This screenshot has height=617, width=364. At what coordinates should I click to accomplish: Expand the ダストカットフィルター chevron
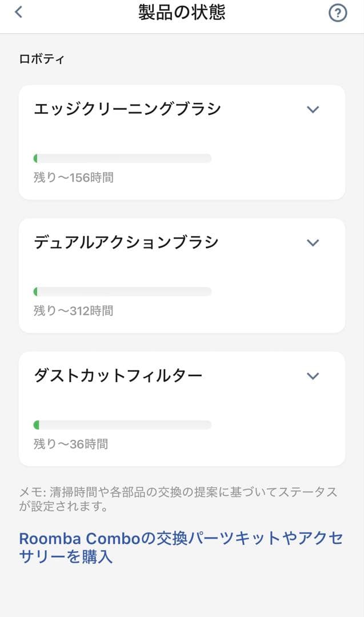click(313, 376)
